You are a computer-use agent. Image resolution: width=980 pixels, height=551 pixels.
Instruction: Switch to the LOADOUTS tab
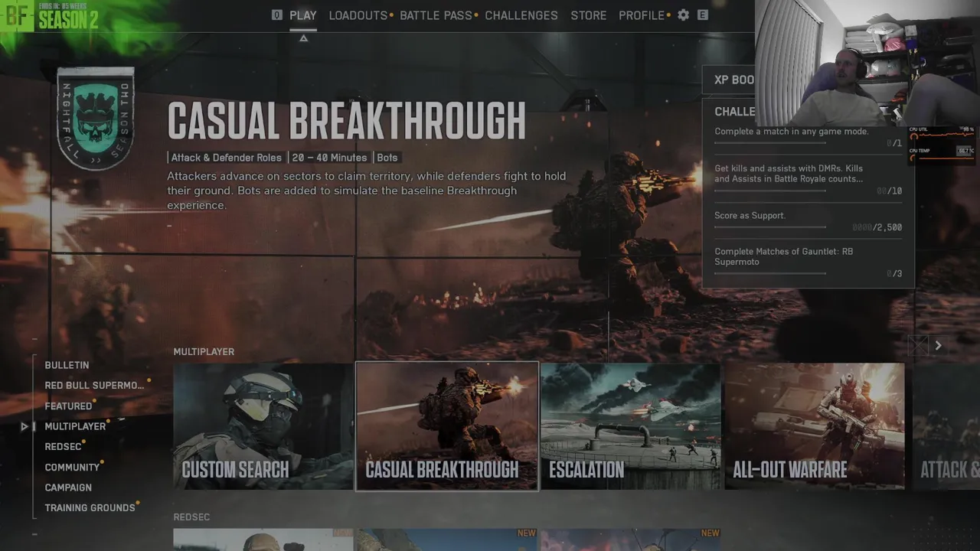[x=358, y=15]
